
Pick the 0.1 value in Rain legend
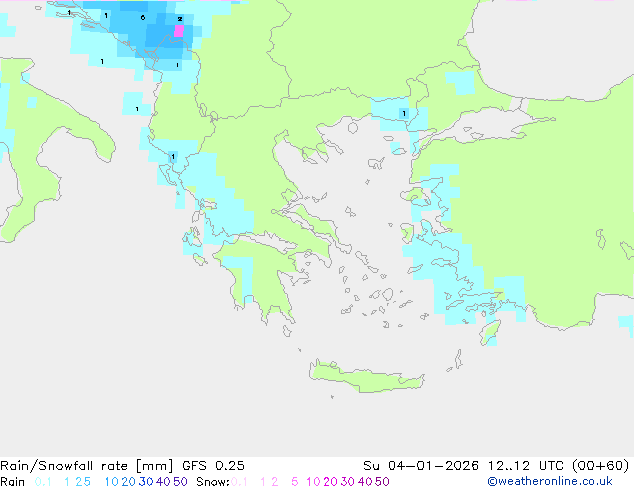[x=43, y=482]
